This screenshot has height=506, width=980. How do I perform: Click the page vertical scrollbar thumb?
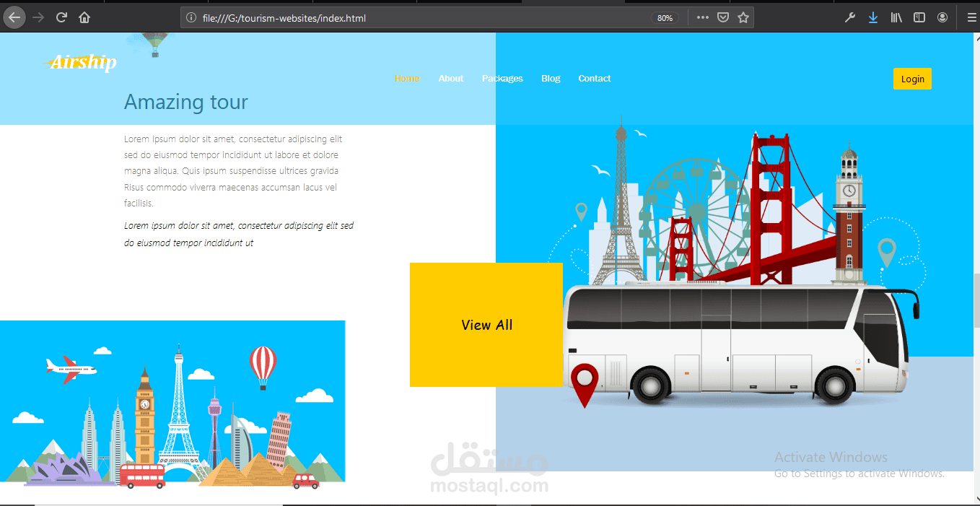pyautogui.click(x=976, y=300)
